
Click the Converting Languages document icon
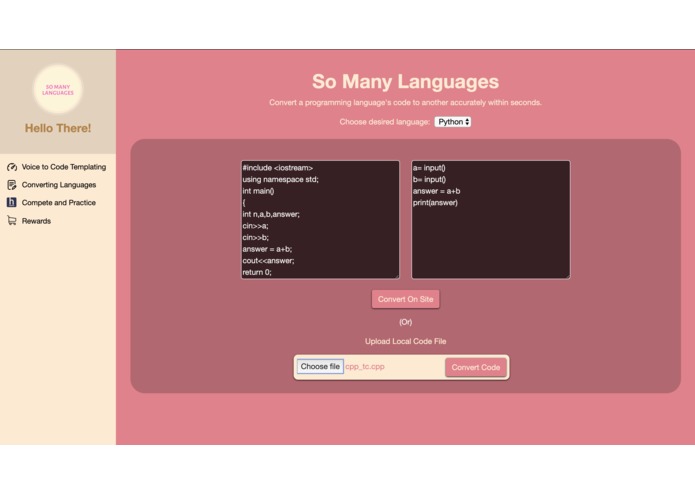pyautogui.click(x=12, y=185)
